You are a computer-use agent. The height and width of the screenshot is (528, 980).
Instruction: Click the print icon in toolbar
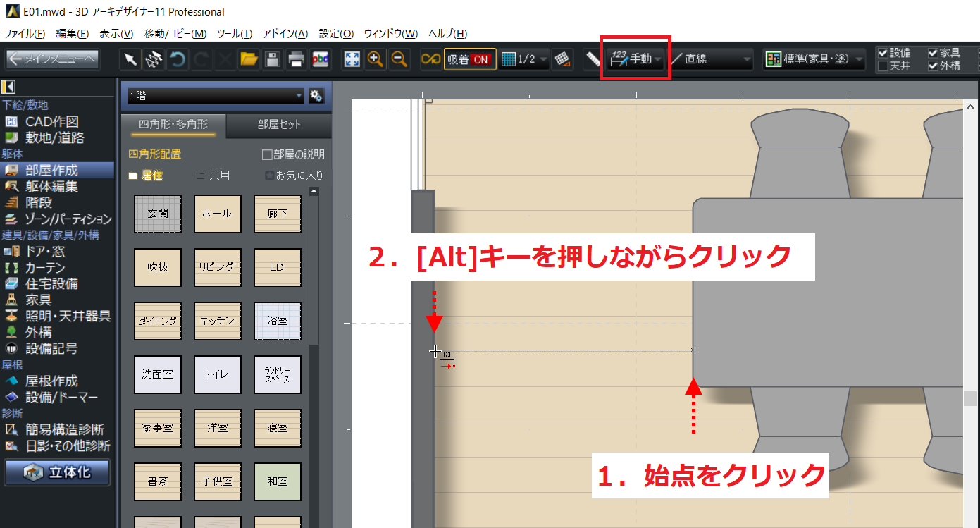pos(296,60)
